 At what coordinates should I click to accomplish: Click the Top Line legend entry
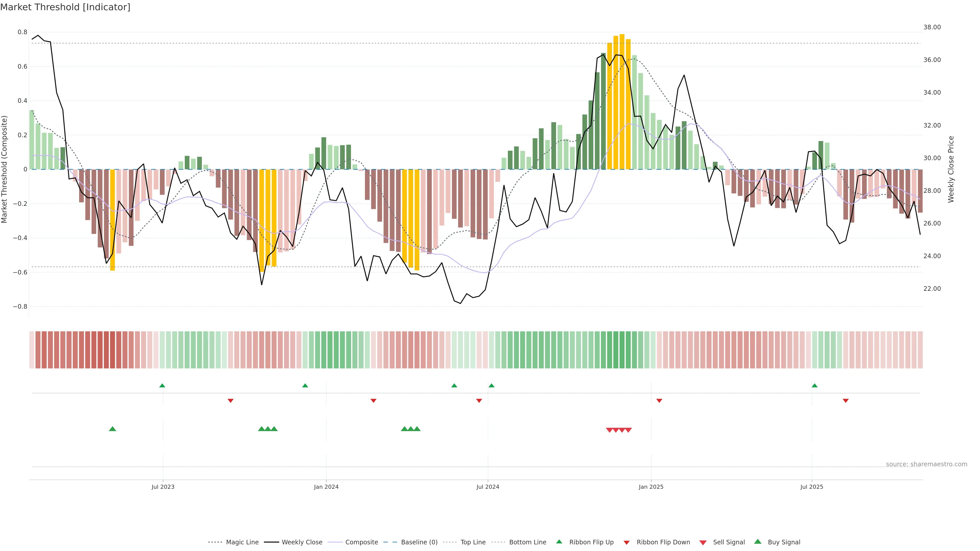473,542
